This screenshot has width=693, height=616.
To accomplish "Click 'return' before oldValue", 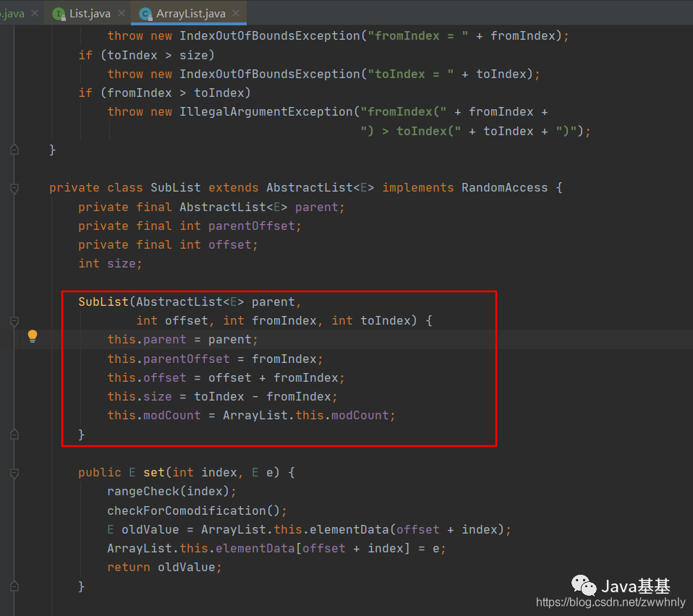I will point(129,568).
